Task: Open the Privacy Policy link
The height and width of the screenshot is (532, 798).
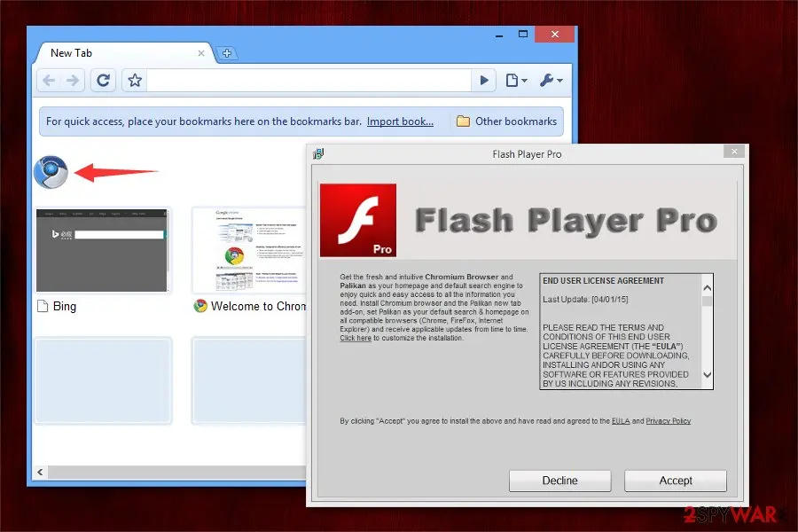Action: click(x=669, y=421)
